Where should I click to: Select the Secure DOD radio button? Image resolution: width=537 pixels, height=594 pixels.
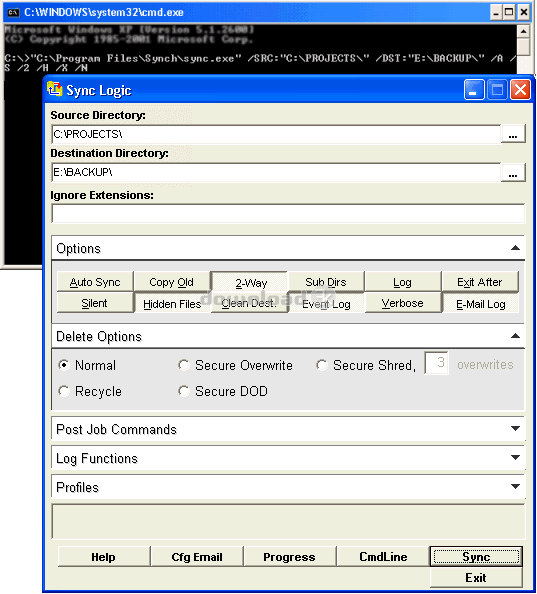pyautogui.click(x=184, y=391)
